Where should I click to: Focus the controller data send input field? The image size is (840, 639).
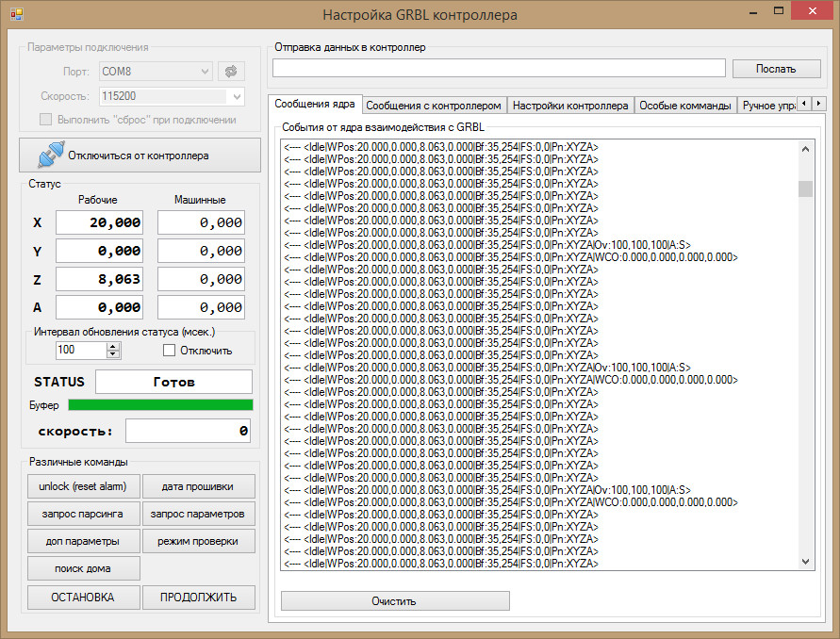pyautogui.click(x=499, y=69)
